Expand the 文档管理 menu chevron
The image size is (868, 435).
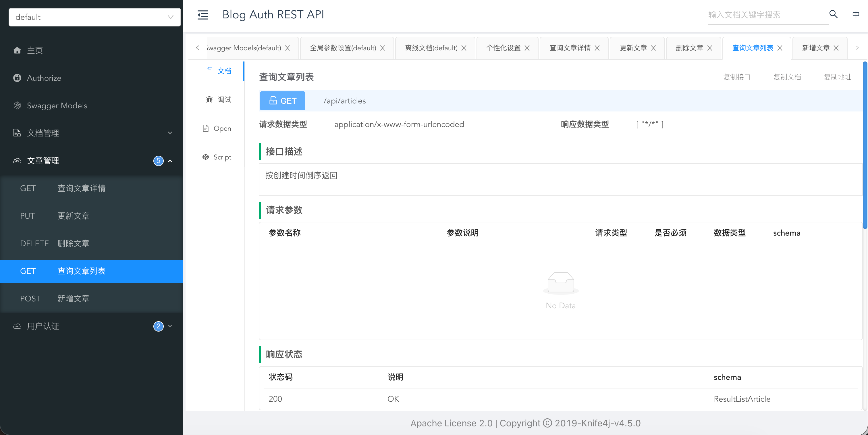[x=170, y=133]
